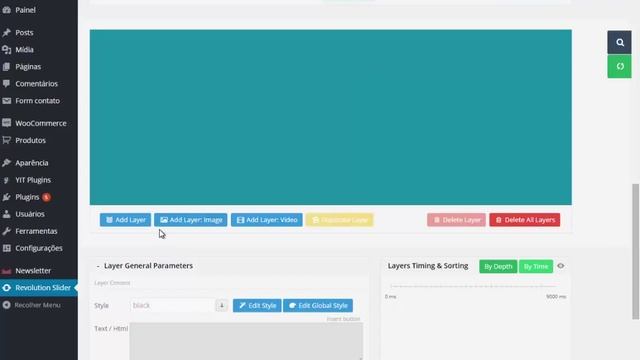Click inside the Text / Html textarea
640x360 pixels.
(246, 341)
